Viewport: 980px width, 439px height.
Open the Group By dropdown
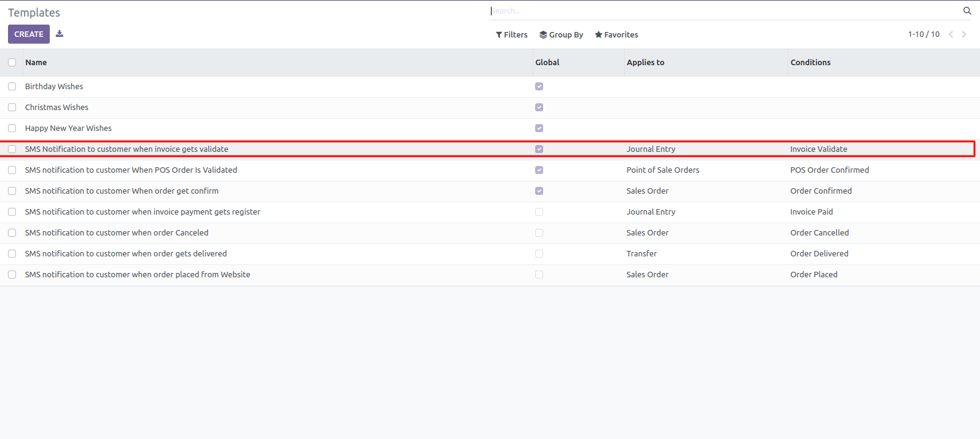pyautogui.click(x=561, y=35)
